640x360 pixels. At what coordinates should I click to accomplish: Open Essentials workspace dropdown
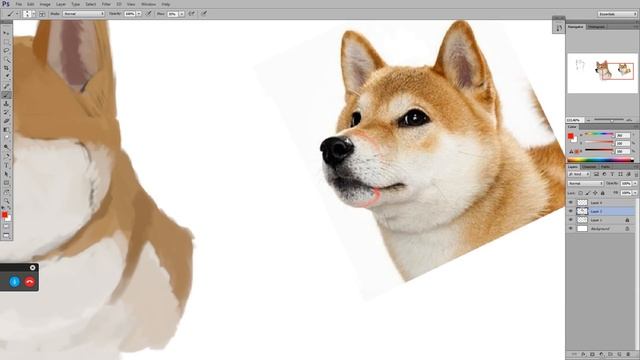(x=618, y=14)
